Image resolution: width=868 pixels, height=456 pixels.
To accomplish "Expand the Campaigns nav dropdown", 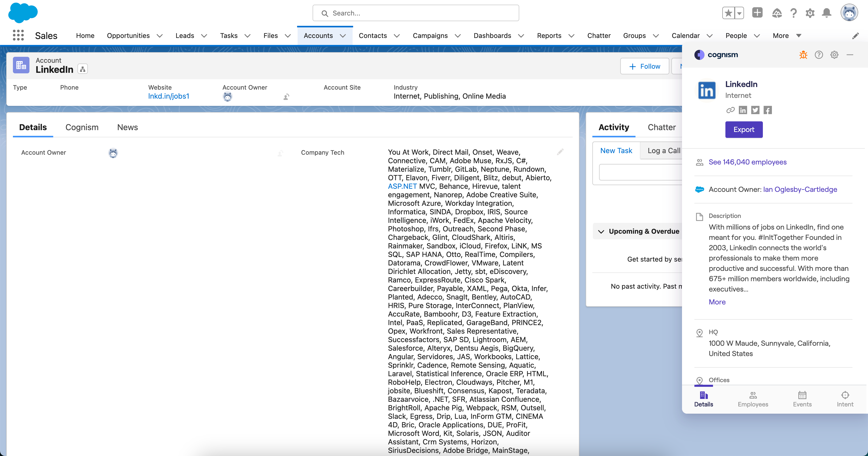I will 458,36.
